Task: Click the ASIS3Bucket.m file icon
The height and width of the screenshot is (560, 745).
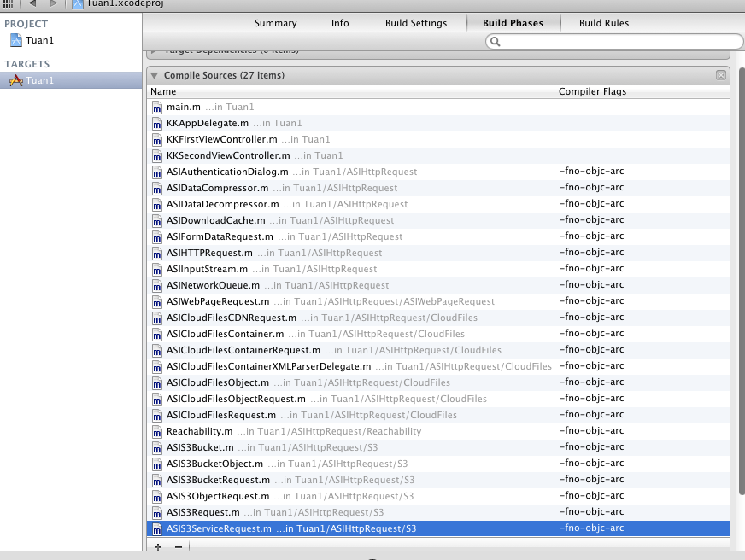Action: point(157,448)
